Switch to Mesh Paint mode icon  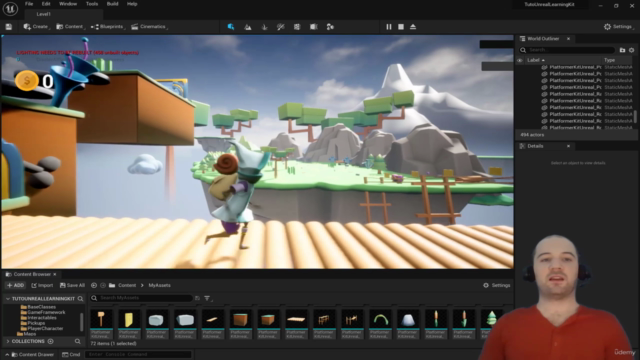281,27
